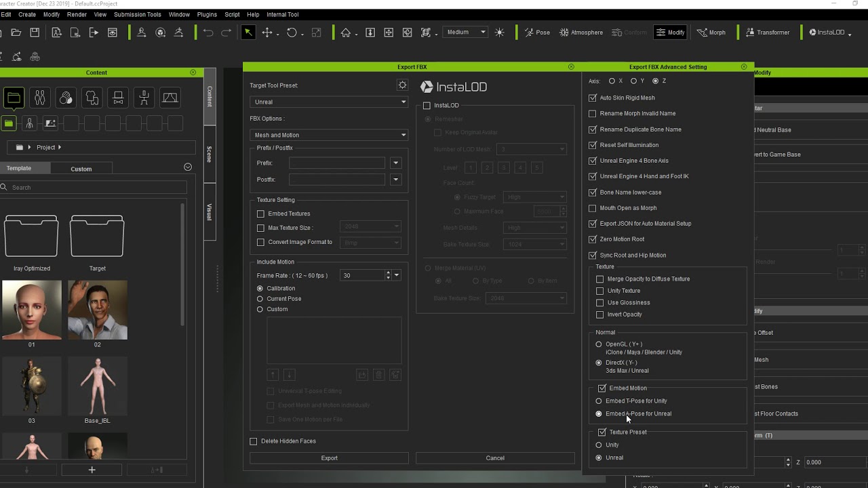Open the Frame Rate dropdown arrow
Image resolution: width=868 pixels, height=488 pixels.
tap(397, 275)
